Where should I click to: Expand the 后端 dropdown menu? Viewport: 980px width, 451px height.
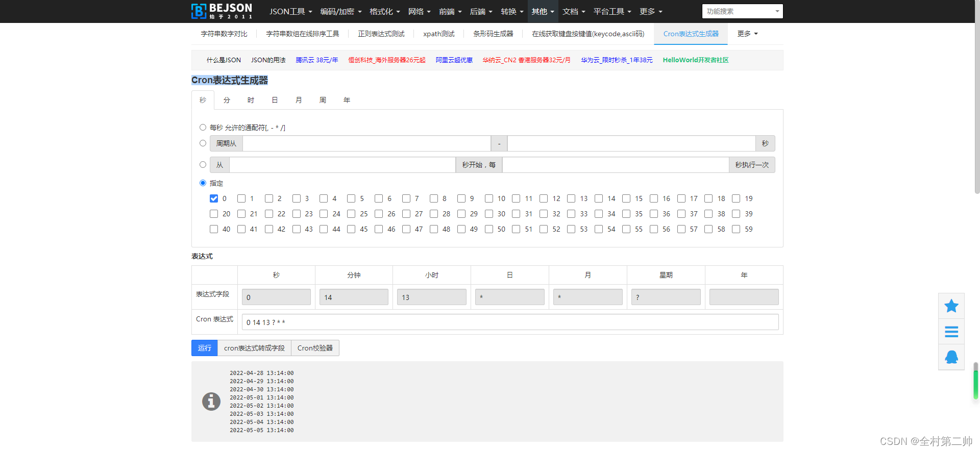(481, 11)
